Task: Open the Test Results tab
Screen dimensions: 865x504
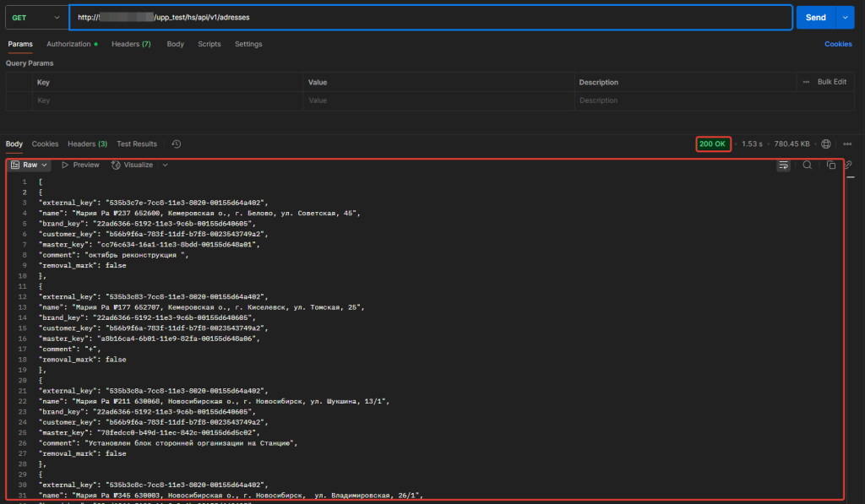Action: [137, 144]
